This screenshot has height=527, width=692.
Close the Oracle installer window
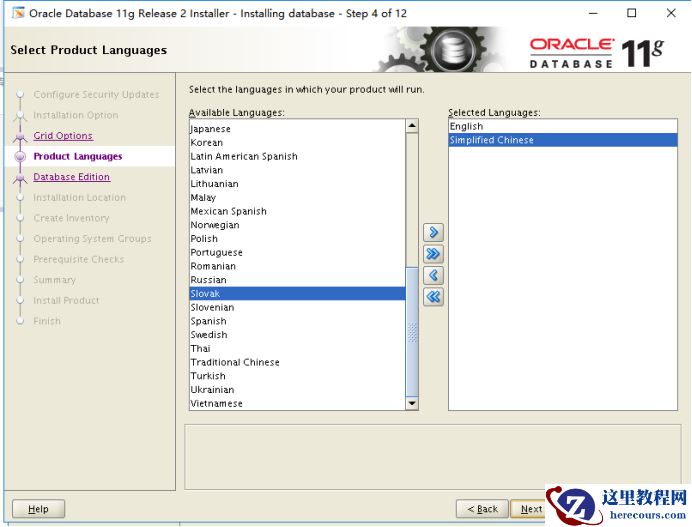[x=671, y=13]
